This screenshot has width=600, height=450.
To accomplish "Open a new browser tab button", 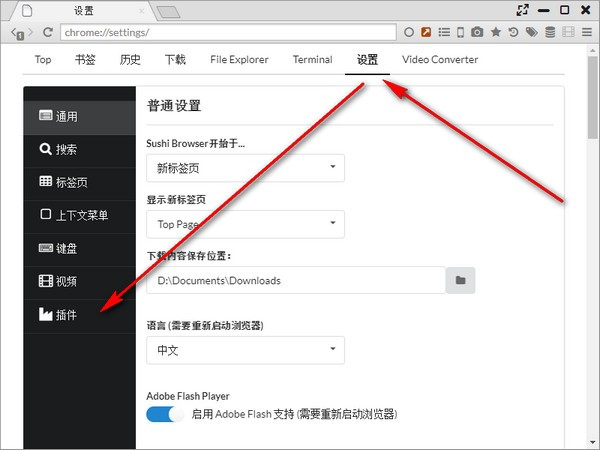I will [x=169, y=12].
